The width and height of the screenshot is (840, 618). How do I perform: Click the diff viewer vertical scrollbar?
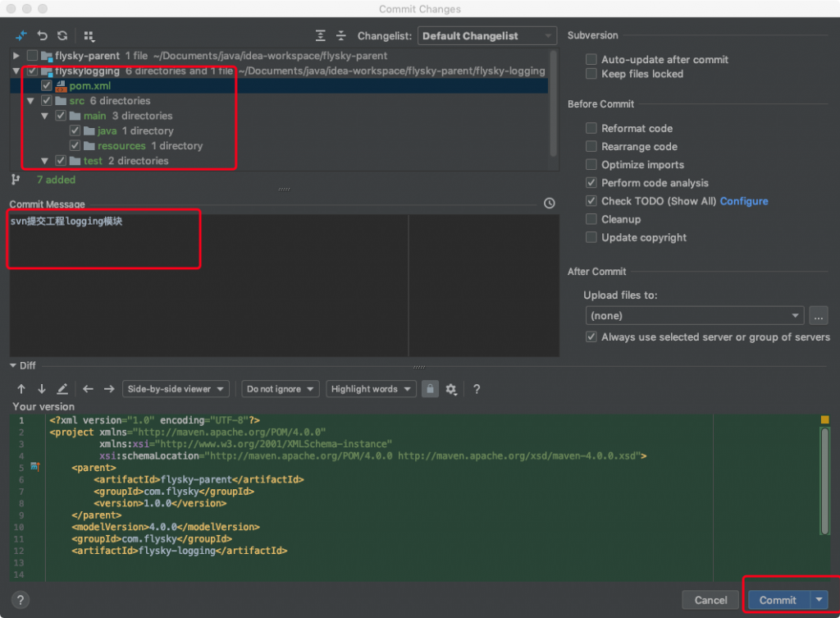[x=825, y=481]
